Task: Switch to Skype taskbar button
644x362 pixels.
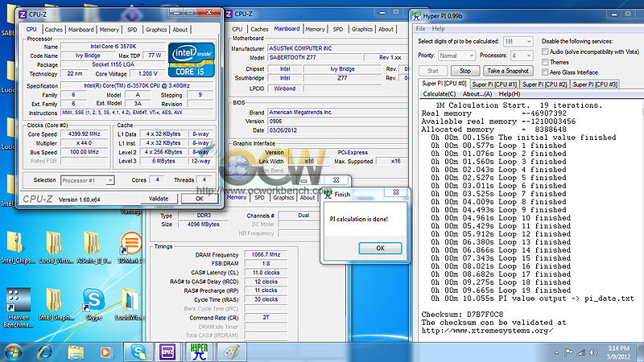Action: 138,352
